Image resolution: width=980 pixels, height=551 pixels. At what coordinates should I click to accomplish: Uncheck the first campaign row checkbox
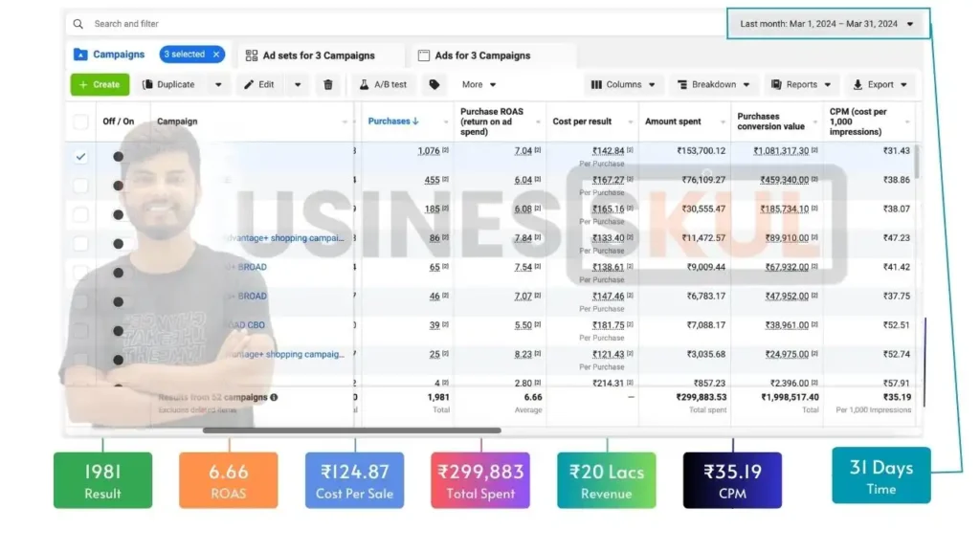point(81,156)
